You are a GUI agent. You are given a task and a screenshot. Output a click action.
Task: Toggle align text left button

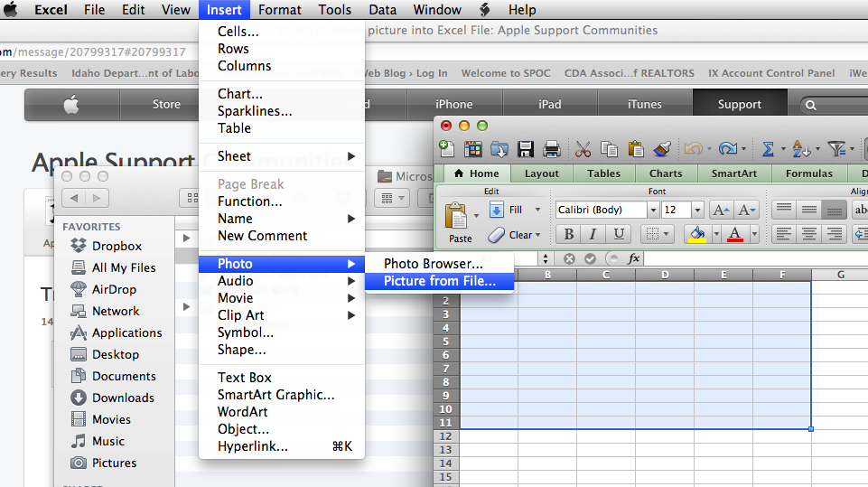[x=784, y=234]
